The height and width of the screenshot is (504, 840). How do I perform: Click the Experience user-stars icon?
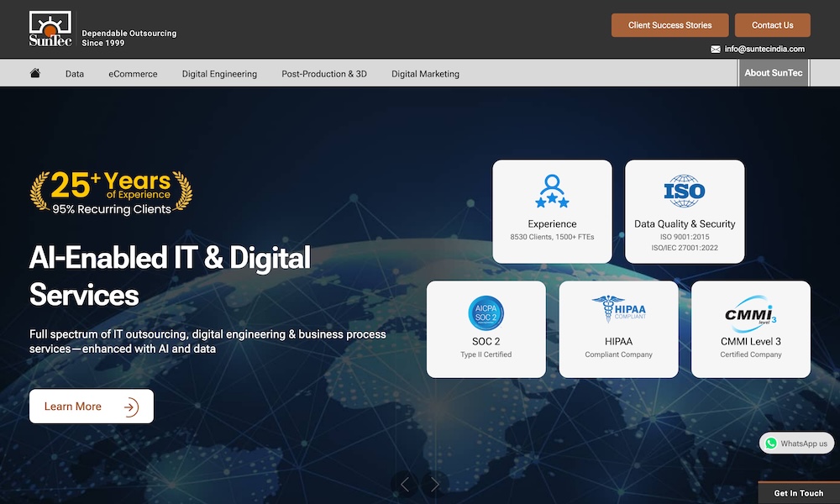click(552, 192)
